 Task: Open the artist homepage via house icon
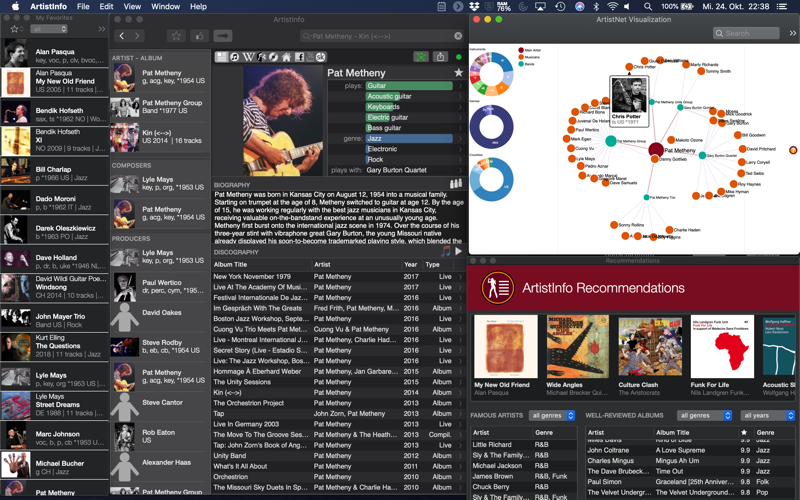[286, 57]
